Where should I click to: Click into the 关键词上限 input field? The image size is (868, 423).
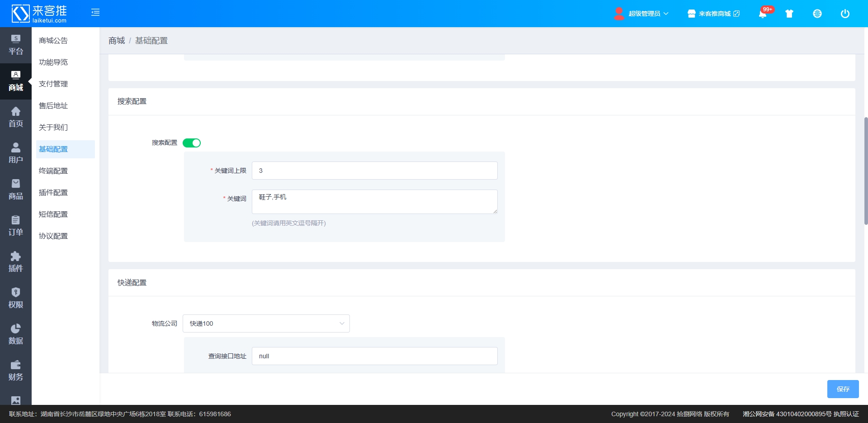(374, 171)
